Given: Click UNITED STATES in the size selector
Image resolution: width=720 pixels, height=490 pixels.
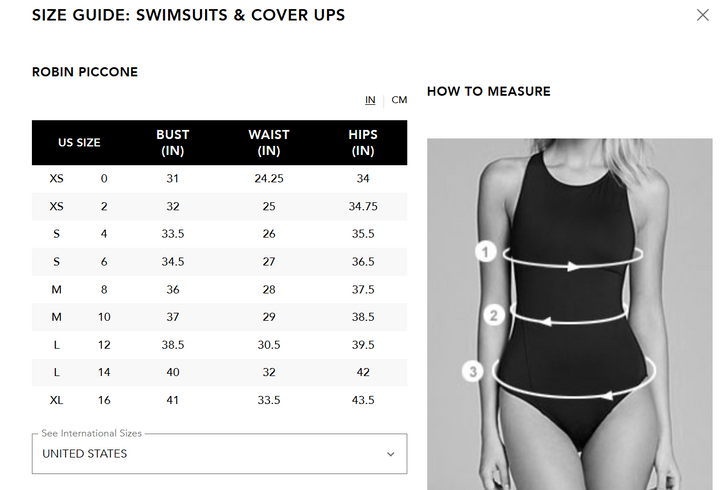Looking at the screenshot, I should click(85, 454).
